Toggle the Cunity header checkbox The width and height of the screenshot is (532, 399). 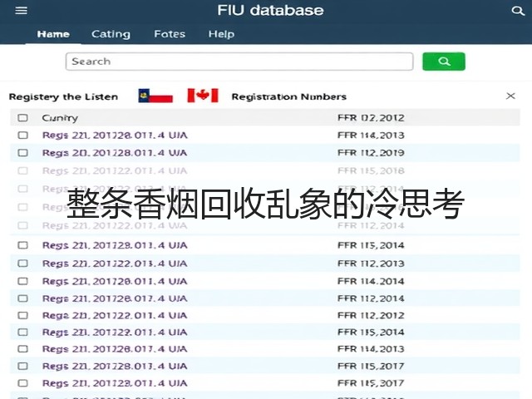[22, 118]
